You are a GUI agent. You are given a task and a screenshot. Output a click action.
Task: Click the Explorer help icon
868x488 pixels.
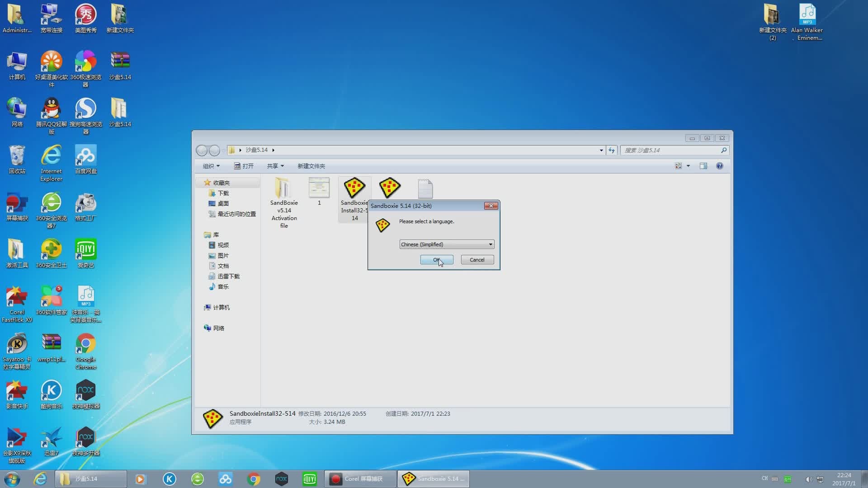[720, 166]
